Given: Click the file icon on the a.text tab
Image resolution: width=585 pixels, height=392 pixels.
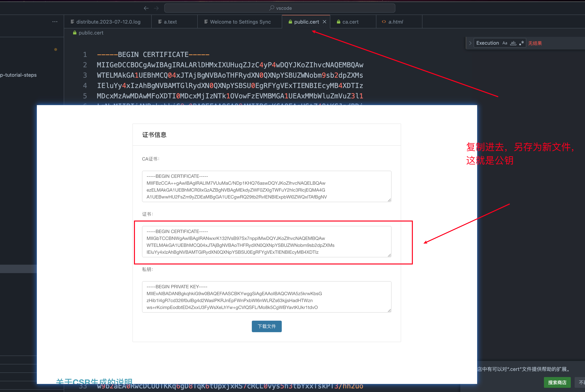Looking at the screenshot, I should tap(160, 22).
